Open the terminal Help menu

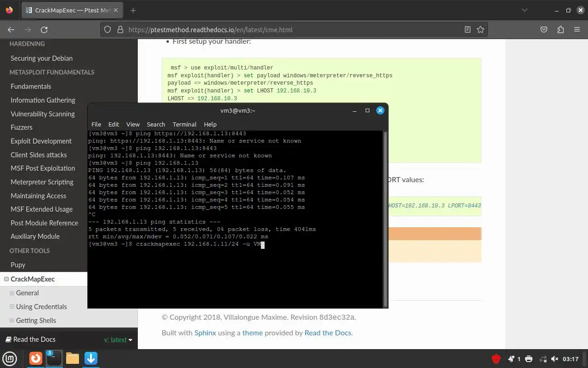[x=210, y=124]
